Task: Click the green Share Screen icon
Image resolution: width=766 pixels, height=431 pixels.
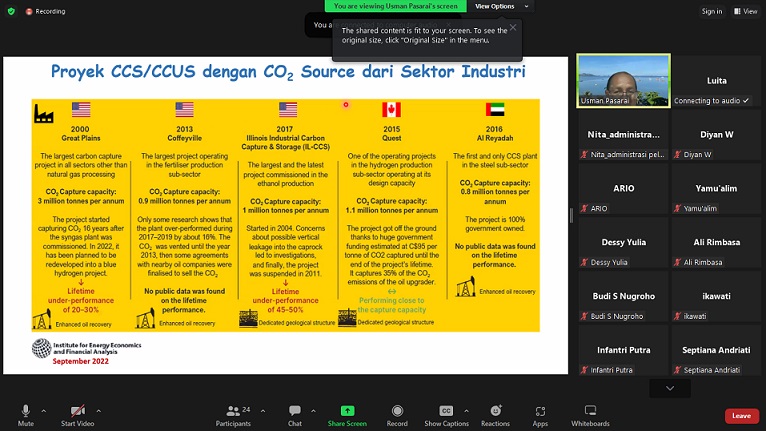Action: (x=347, y=412)
